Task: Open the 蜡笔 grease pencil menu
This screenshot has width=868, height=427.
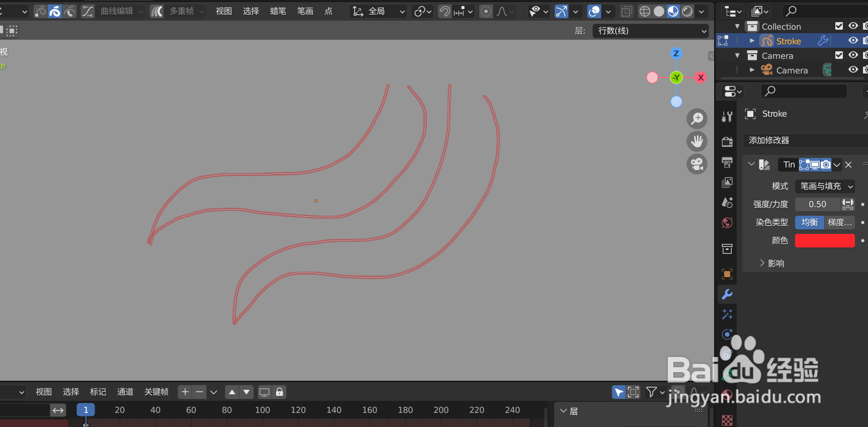Action: [x=278, y=11]
